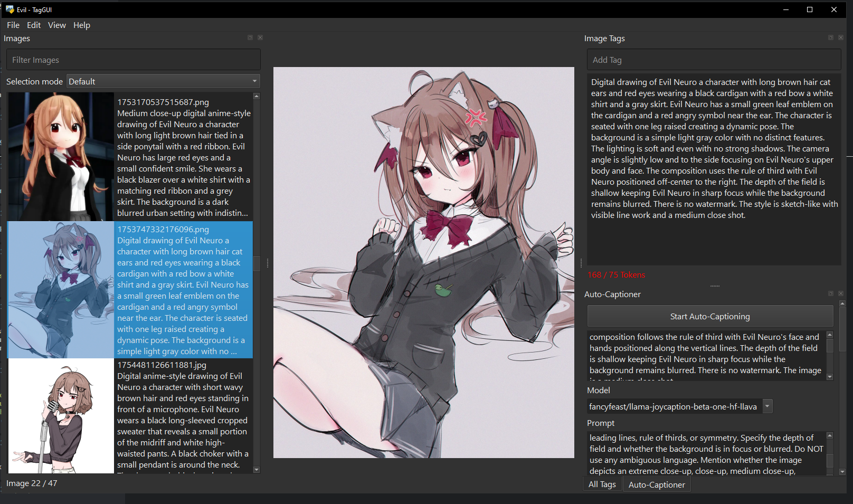Click inside the Prompt text box

click(706, 453)
